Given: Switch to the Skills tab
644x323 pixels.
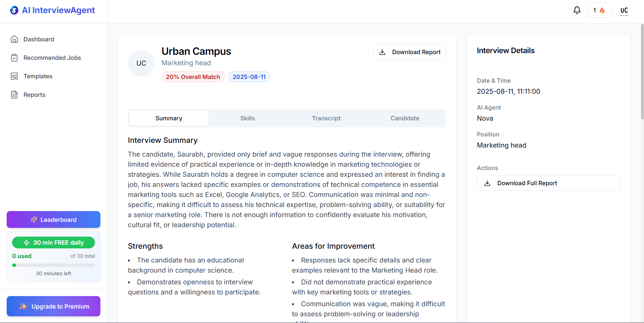Looking at the screenshot, I should click(x=248, y=118).
